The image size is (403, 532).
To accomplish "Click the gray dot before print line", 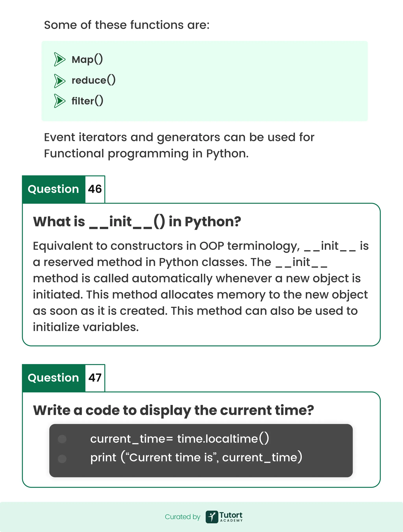I will 62,459.
